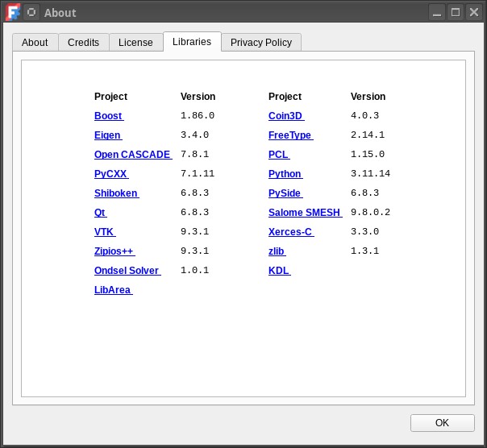Open the Credits tab
Image resolution: width=487 pixels, height=448 pixels.
point(83,43)
